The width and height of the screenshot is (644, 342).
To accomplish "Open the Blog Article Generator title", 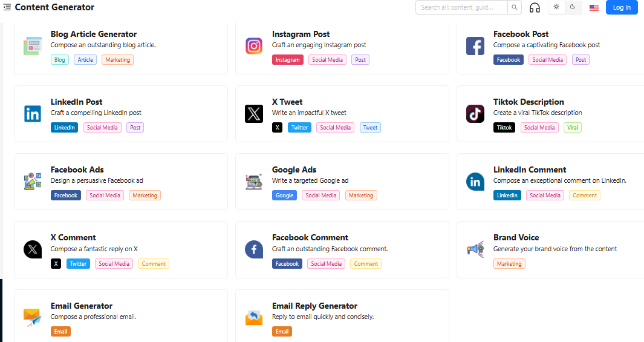I will [x=94, y=34].
